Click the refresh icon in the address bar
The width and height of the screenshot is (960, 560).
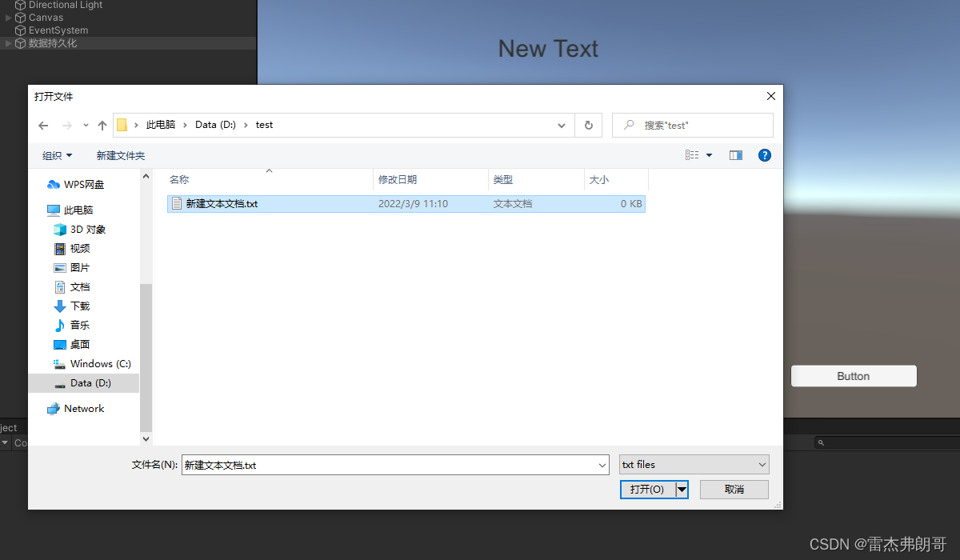click(588, 125)
